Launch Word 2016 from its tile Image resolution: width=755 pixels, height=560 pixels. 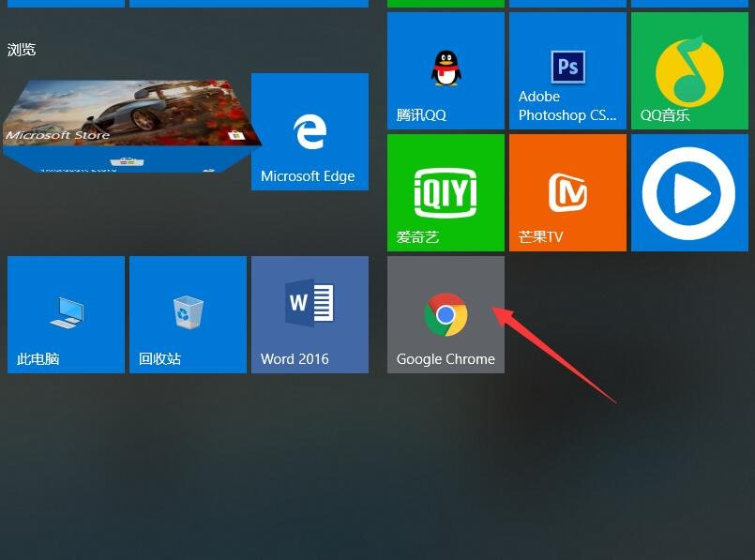(x=310, y=314)
